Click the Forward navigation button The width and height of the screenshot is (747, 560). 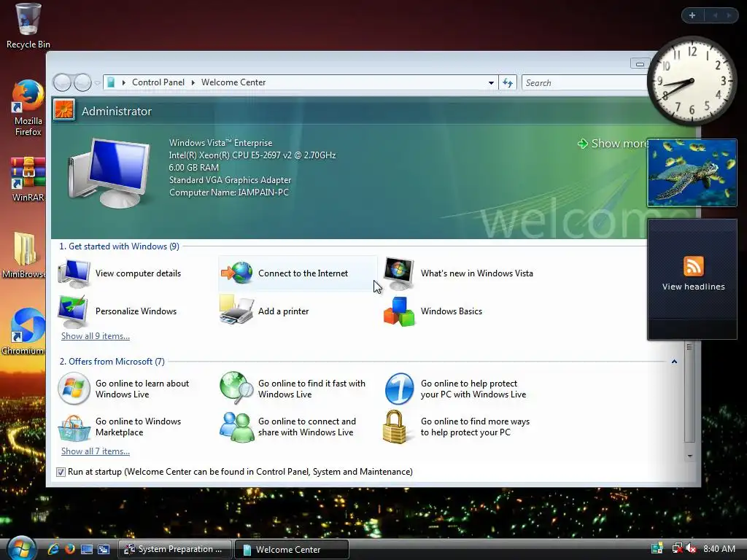point(83,83)
